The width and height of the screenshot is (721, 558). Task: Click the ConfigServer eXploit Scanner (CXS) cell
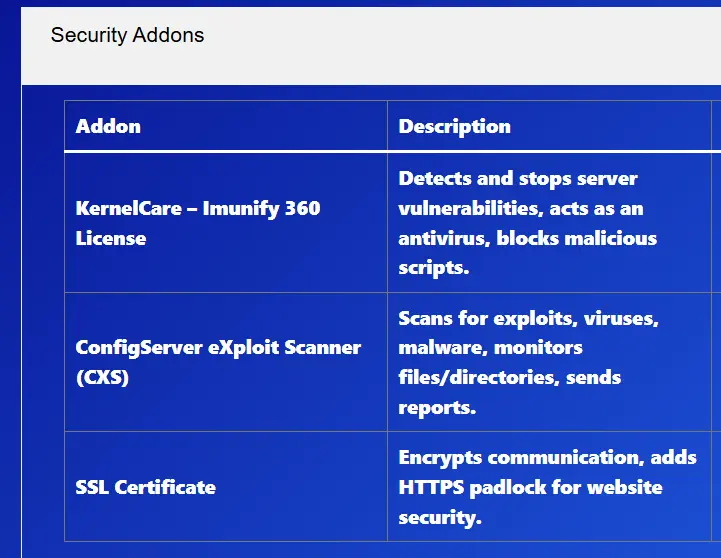point(226,362)
